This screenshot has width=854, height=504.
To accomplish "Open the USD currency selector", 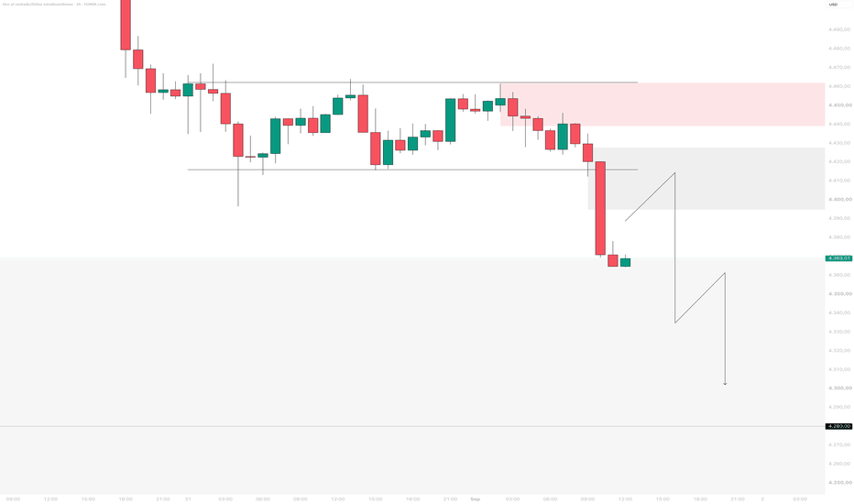I will (x=833, y=5).
